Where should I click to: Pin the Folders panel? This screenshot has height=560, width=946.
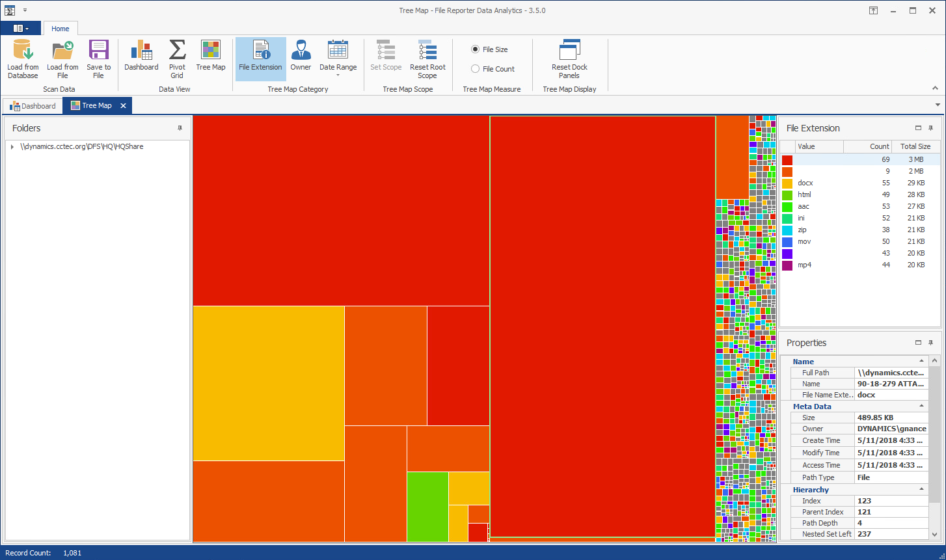(x=180, y=128)
